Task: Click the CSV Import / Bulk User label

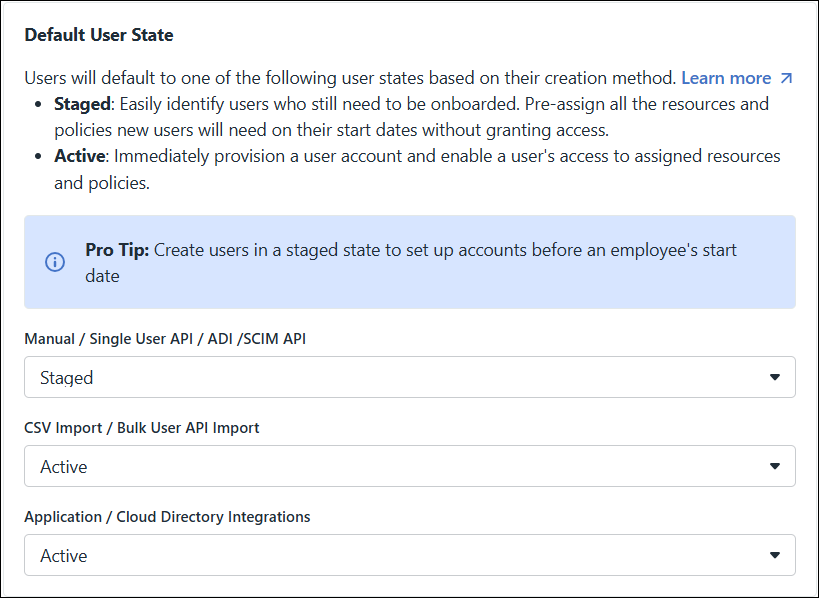Action: (x=142, y=428)
